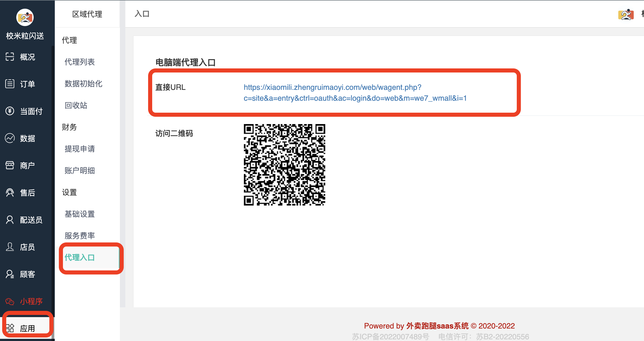Click the 入口 page header title
Image resolution: width=644 pixels, height=341 pixels.
pyautogui.click(x=142, y=14)
